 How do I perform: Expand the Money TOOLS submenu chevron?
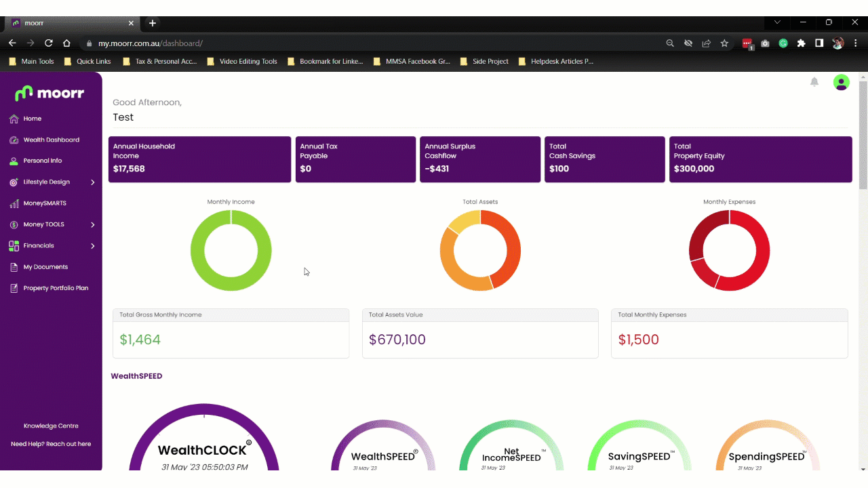tap(93, 224)
